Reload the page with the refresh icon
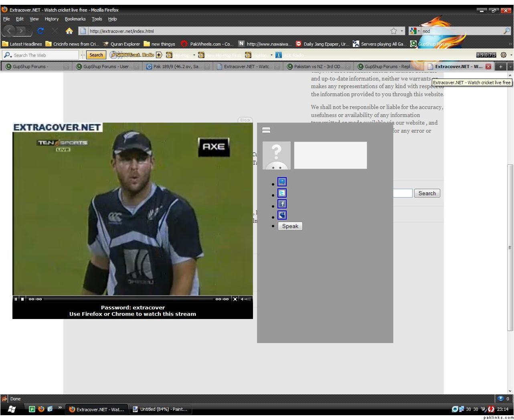 pos(40,31)
